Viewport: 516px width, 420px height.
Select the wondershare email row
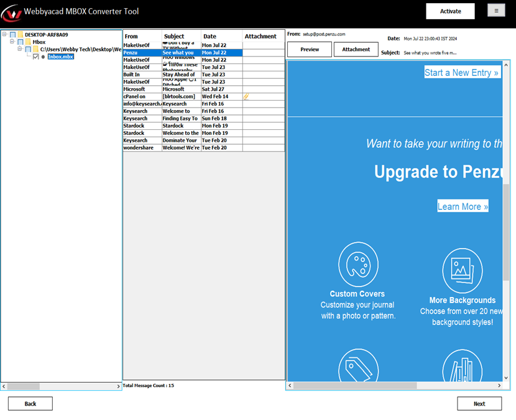pos(204,148)
